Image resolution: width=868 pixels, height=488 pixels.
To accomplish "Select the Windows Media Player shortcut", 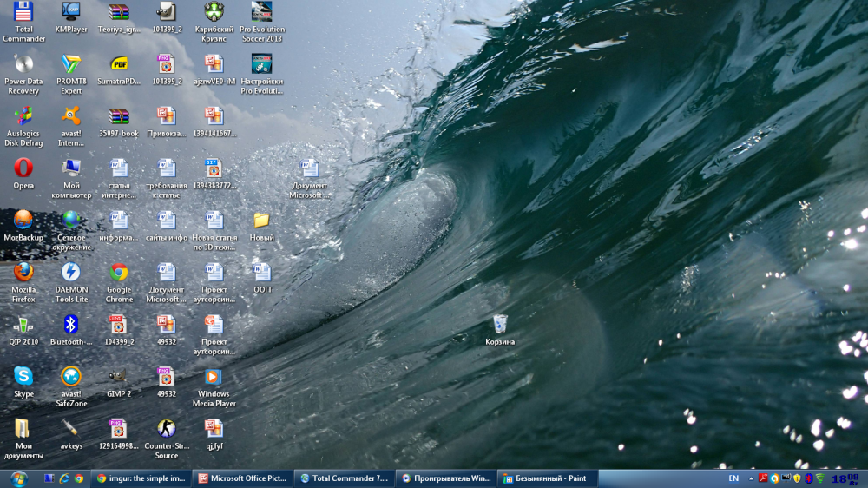I will pos(214,386).
